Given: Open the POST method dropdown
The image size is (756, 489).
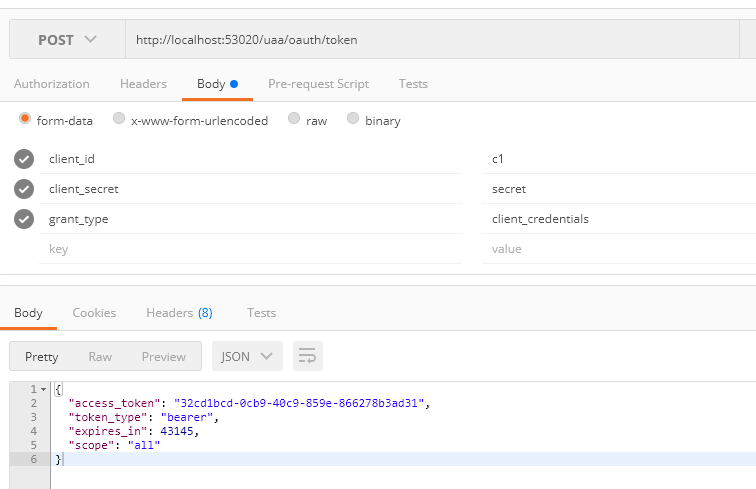Looking at the screenshot, I should 67,40.
